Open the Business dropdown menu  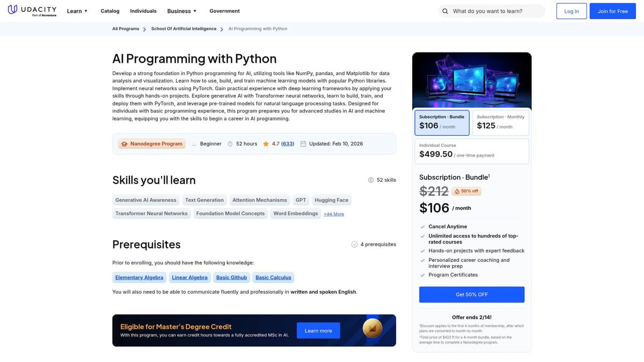pyautogui.click(x=182, y=11)
